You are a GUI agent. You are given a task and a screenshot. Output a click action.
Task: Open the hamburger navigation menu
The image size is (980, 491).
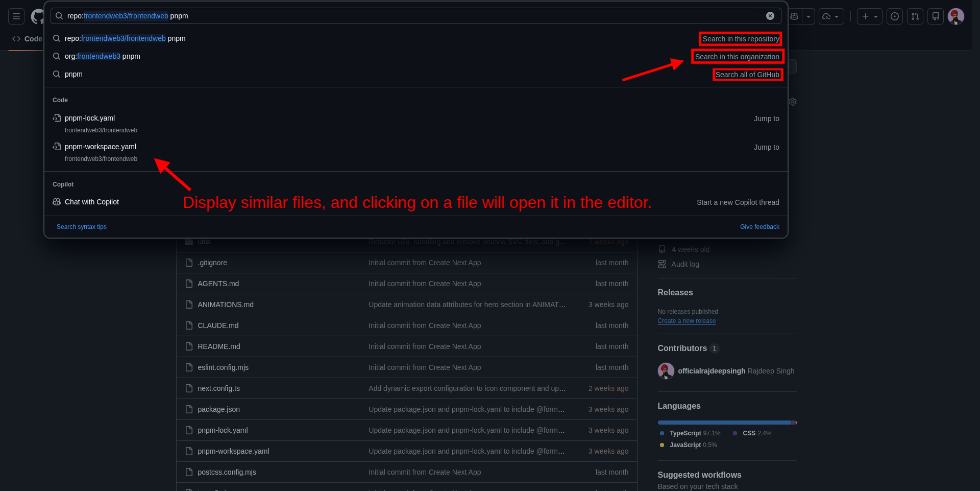click(x=16, y=16)
